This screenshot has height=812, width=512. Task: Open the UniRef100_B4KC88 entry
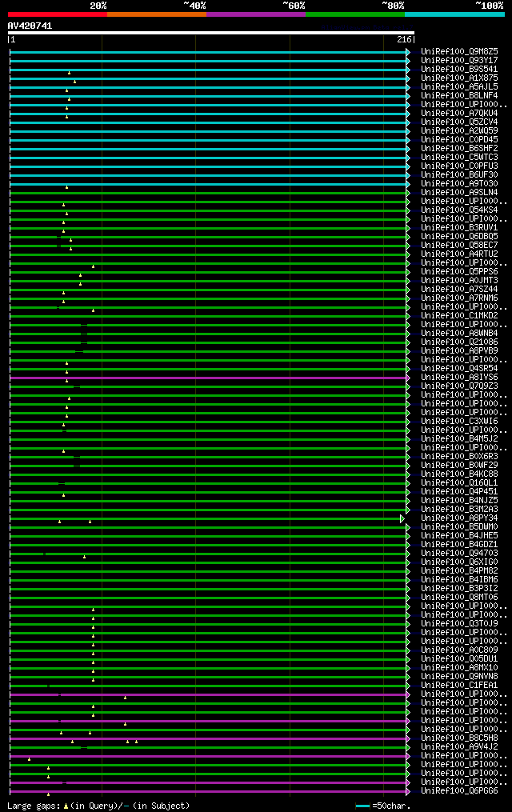459,474
